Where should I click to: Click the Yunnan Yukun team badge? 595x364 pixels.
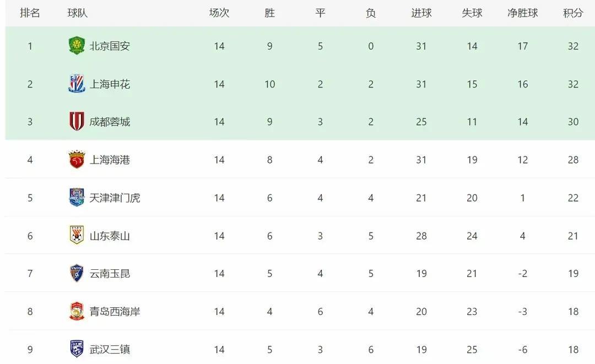coord(77,273)
